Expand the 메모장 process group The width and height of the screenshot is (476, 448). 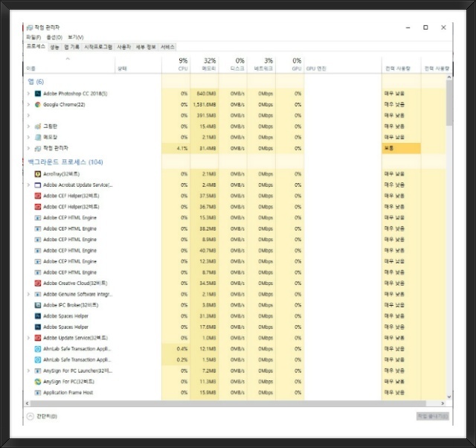click(x=28, y=137)
